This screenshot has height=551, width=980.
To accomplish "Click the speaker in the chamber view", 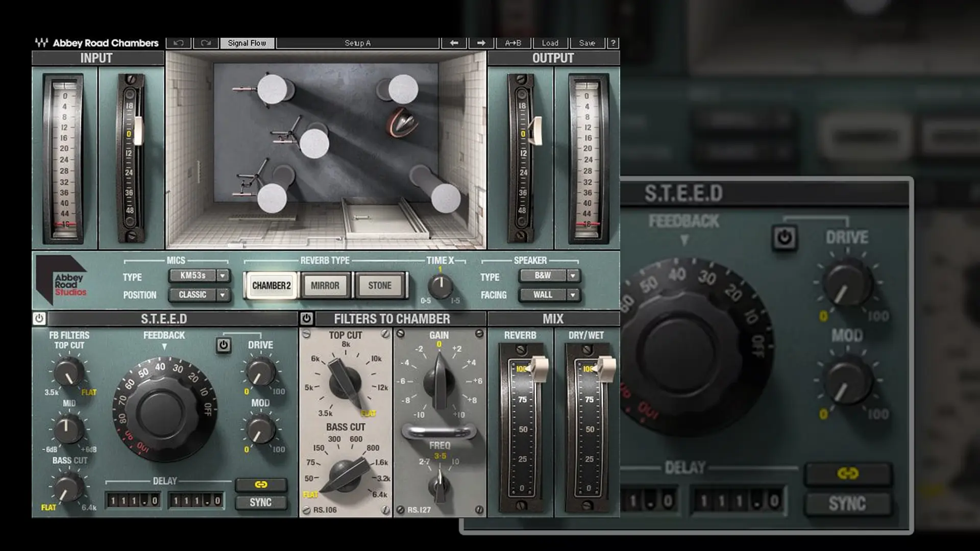I will [402, 122].
